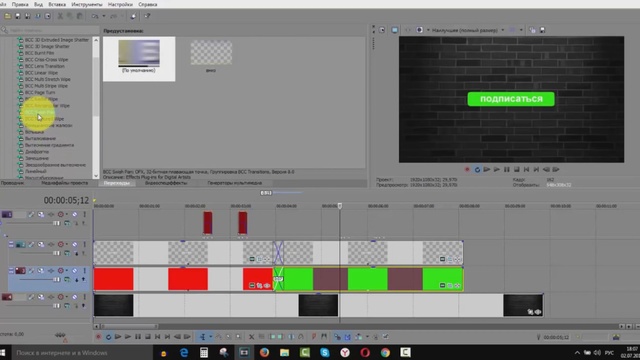Adjust the playback rate slider at bottom left
This screenshot has width=640, height=360.
point(60,335)
